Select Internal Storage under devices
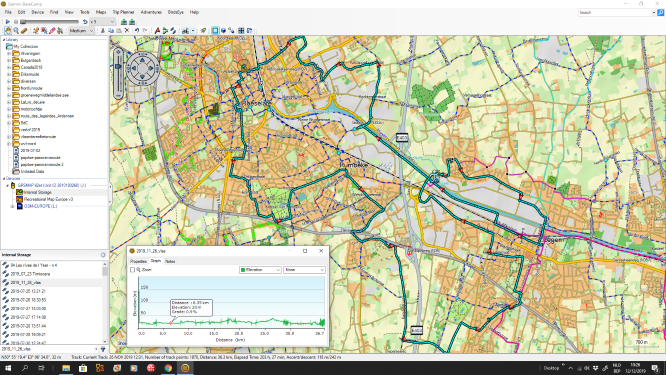666x375 pixels. click(37, 192)
